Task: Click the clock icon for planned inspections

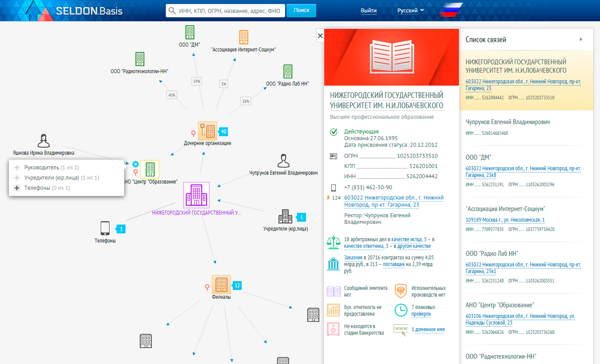Action: pyautogui.click(x=401, y=310)
